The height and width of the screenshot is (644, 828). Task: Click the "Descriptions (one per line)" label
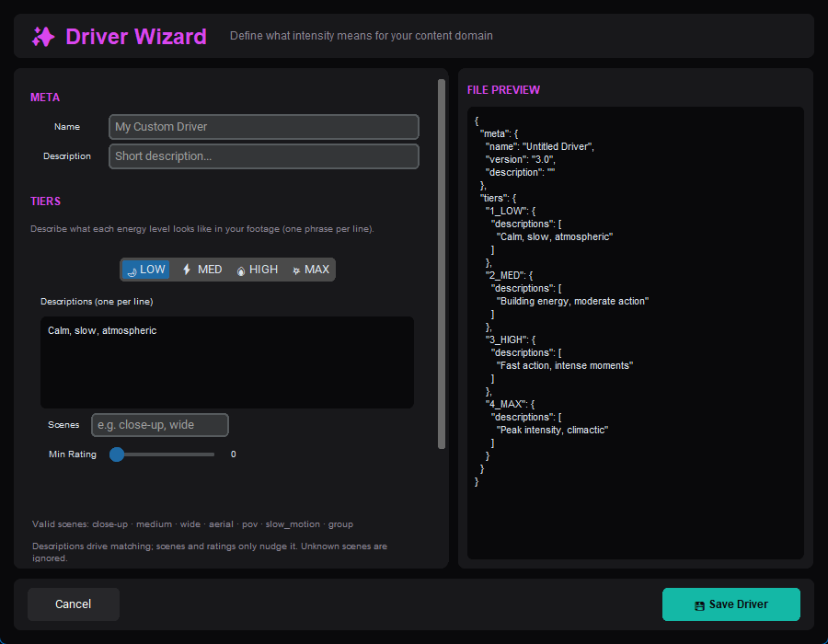pyautogui.click(x=97, y=302)
